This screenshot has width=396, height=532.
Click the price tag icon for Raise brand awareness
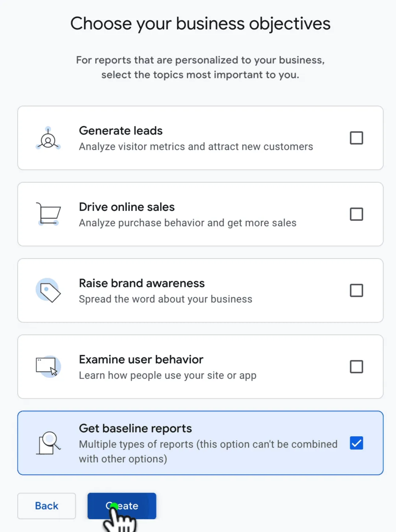click(x=48, y=290)
